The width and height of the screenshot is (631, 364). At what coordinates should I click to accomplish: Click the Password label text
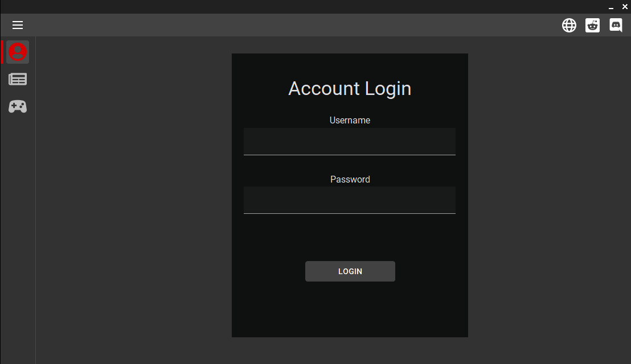350,180
